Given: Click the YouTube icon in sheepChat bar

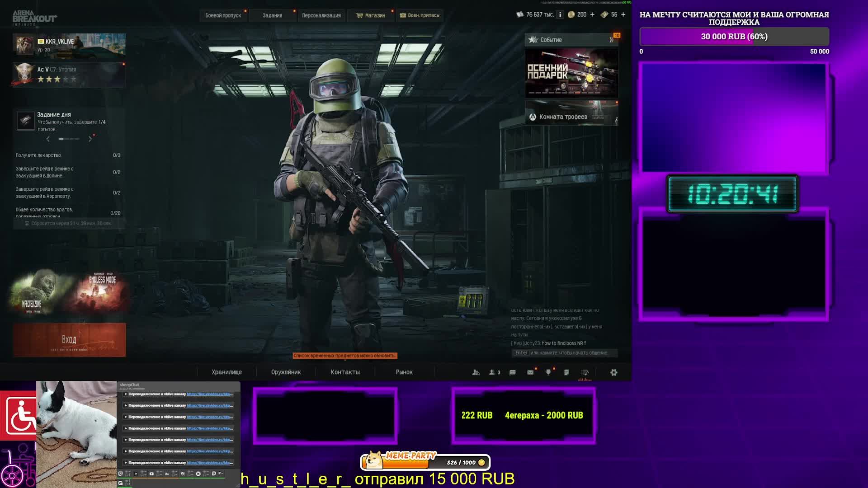Looking at the screenshot, I should [151, 474].
